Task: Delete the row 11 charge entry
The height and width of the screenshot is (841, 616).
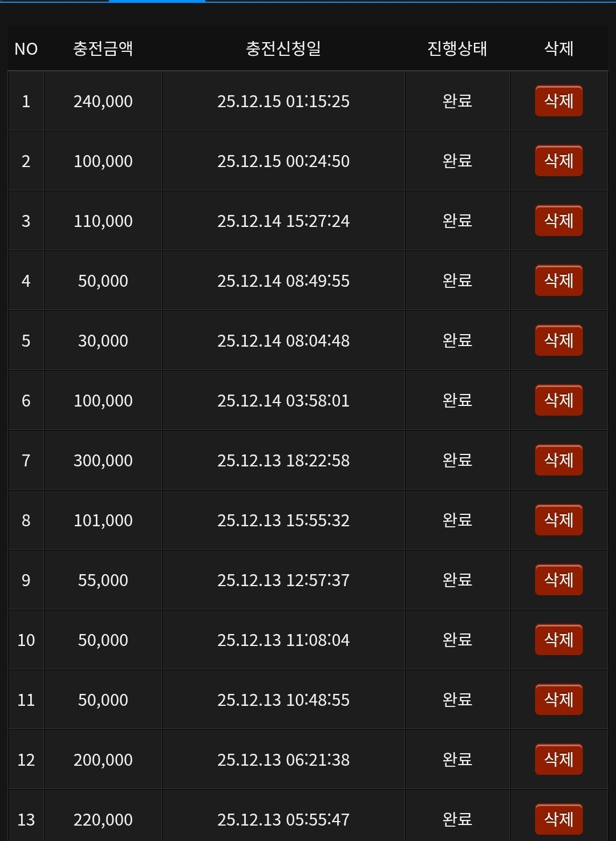Action: 558,700
